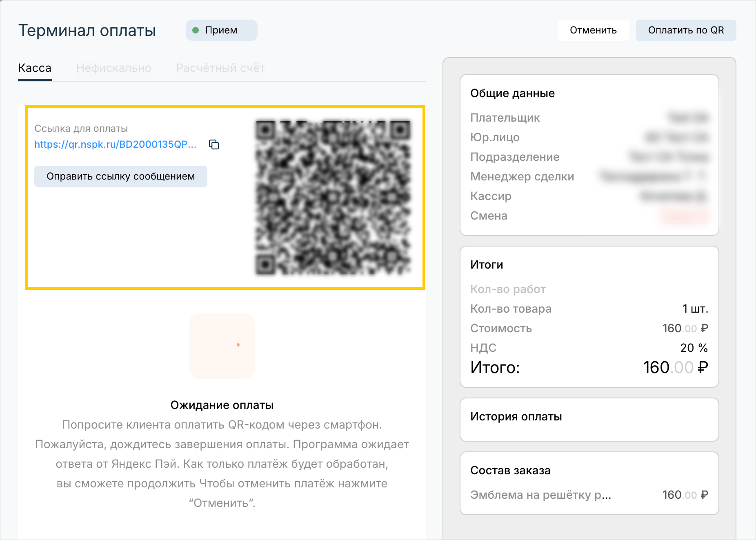756x540 pixels.
Task: Select the Кол-во товара value 1 шт.
Action: [695, 309]
